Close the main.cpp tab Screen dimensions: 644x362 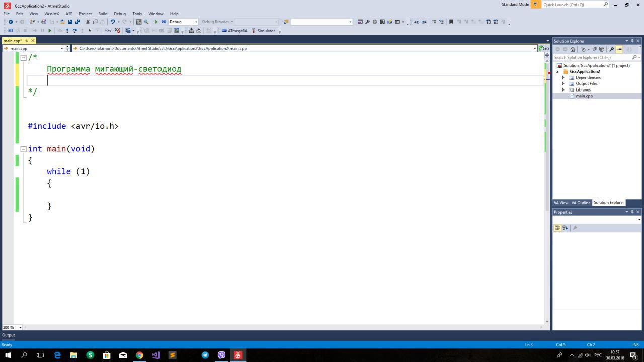coord(33,41)
